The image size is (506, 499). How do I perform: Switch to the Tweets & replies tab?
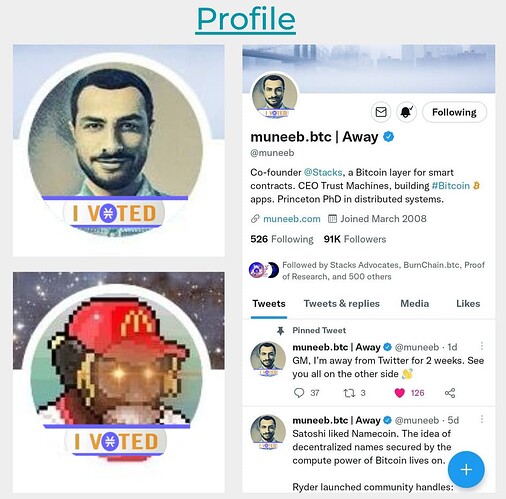tap(342, 304)
